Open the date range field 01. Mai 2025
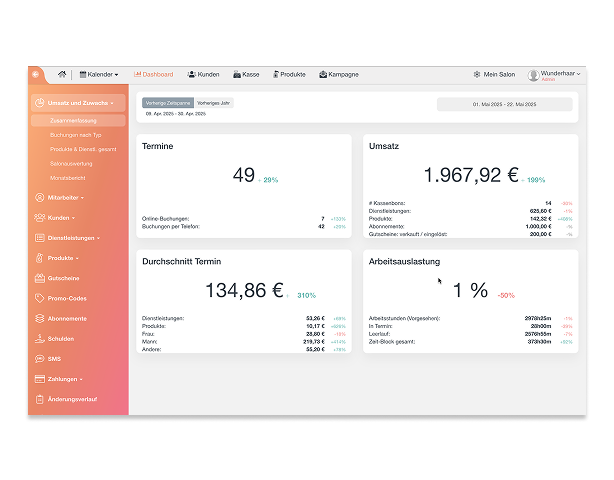This screenshot has height=480, width=614. pos(504,104)
